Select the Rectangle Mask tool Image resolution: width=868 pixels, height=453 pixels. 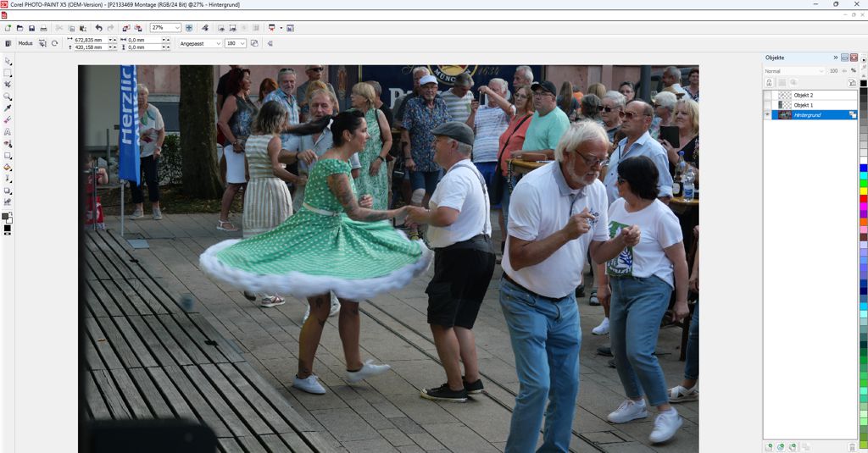coord(8,73)
